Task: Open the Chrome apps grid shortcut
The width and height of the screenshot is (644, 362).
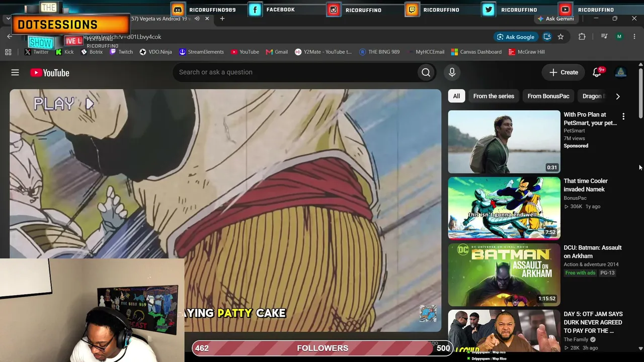Action: pos(8,52)
